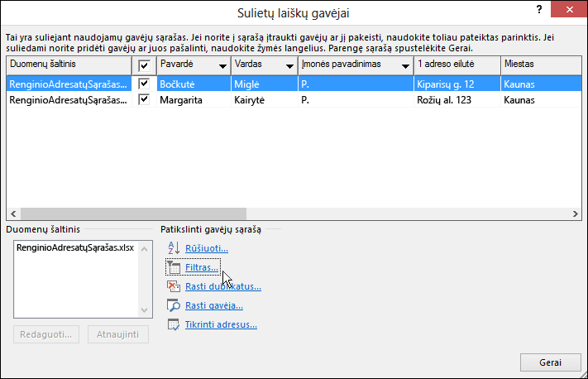Viewport: 588px width, 379px height.
Task: Open the Rasti dublikatus... link
Action: pos(223,286)
